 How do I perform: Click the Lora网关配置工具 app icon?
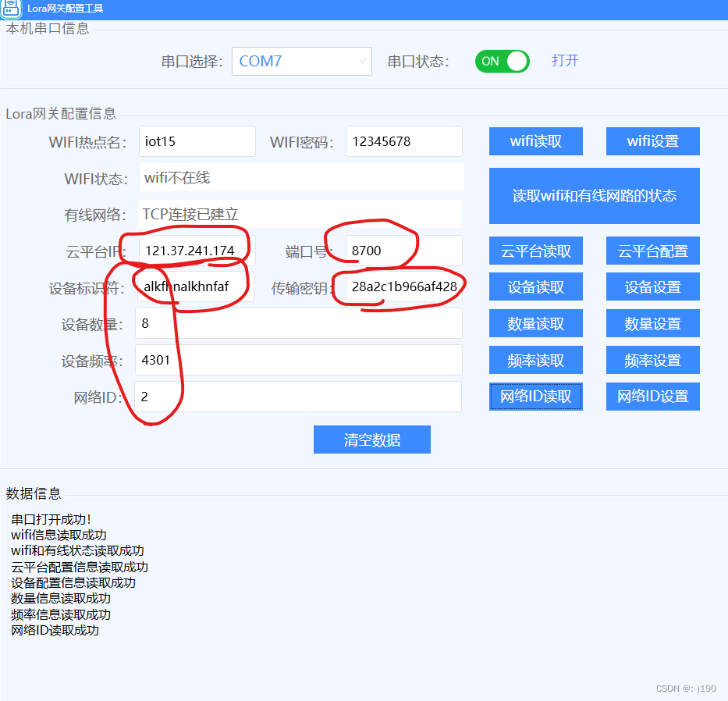pos(11,9)
